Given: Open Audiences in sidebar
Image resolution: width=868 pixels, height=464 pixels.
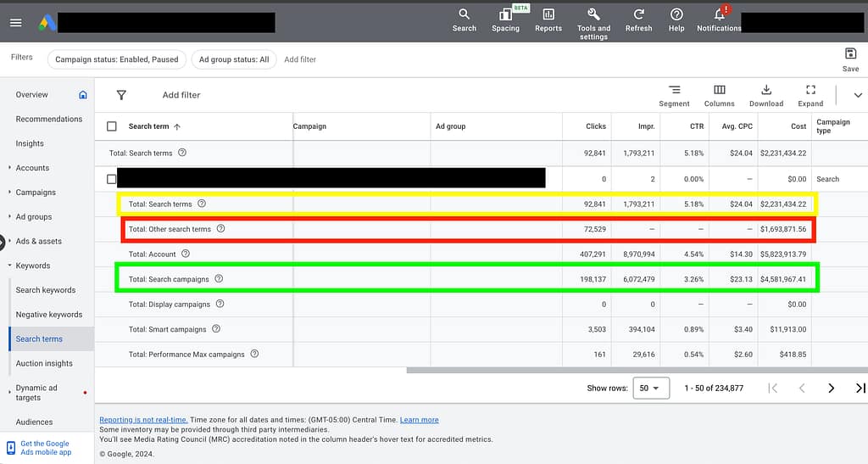Looking at the screenshot, I should [34, 422].
